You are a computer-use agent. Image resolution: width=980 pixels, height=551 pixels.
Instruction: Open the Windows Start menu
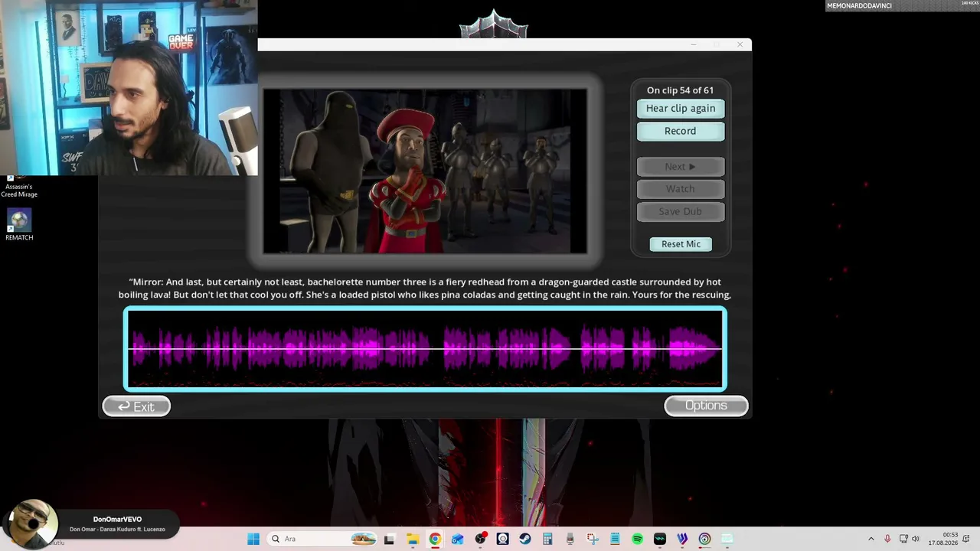click(253, 539)
